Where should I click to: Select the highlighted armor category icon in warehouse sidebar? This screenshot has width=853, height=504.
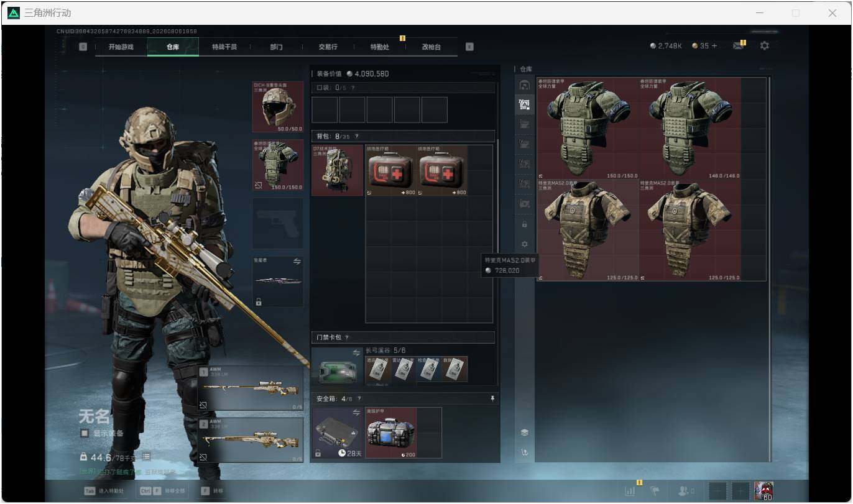[x=524, y=104]
